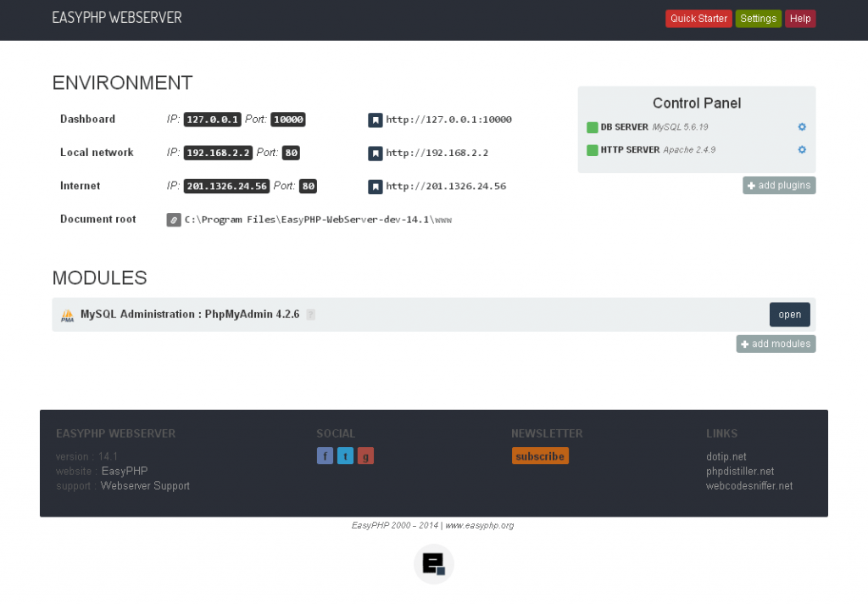Click the green DB SERVER status indicator

[593, 127]
